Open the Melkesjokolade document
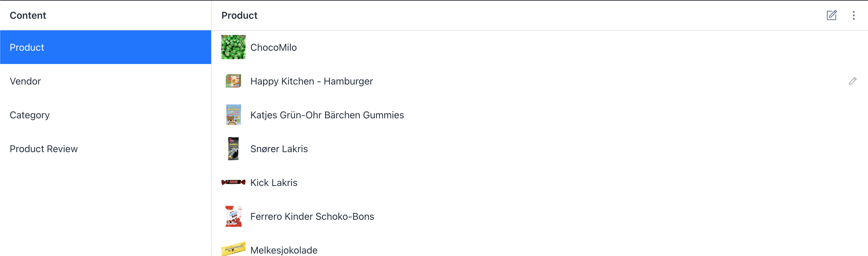868x256 pixels. [540, 249]
